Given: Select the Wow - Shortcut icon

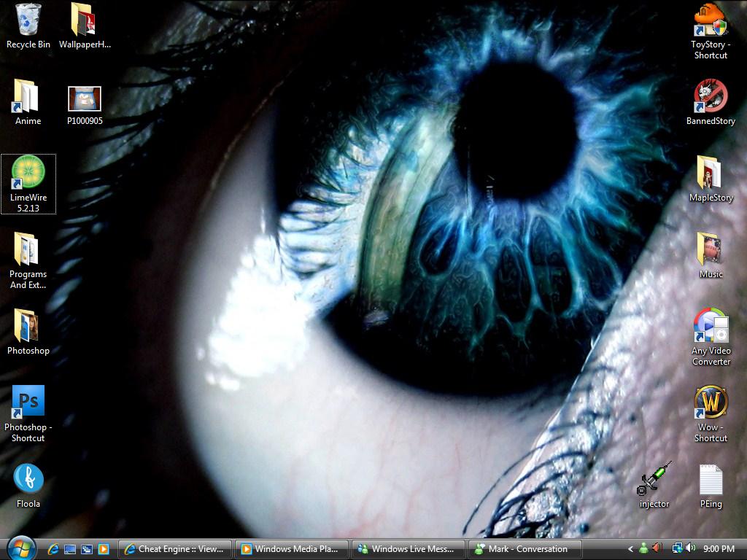Looking at the screenshot, I should point(711,402).
